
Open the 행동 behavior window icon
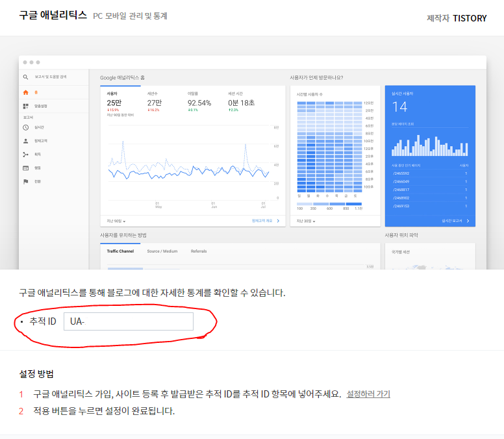pyautogui.click(x=26, y=168)
